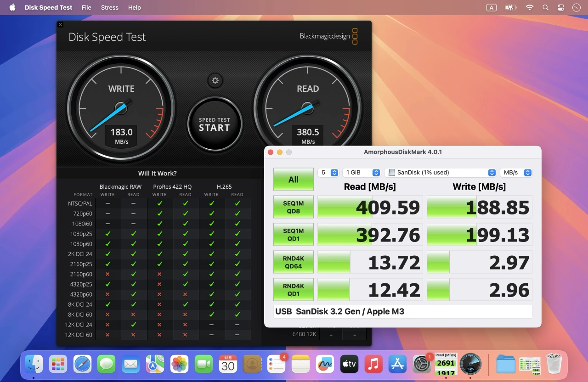
Task: Click Disk Speed Test gauge icon in Dock
Action: tap(470, 365)
